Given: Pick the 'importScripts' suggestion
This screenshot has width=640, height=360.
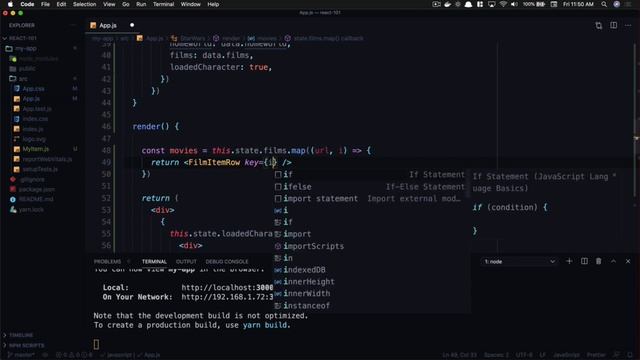Looking at the screenshot, I should point(370,246).
